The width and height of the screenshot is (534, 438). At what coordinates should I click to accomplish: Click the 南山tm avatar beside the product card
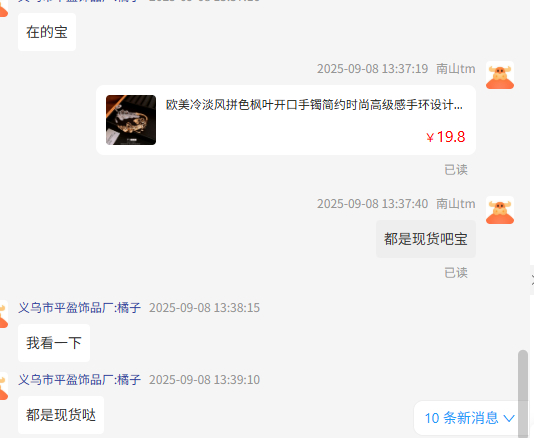click(x=500, y=75)
